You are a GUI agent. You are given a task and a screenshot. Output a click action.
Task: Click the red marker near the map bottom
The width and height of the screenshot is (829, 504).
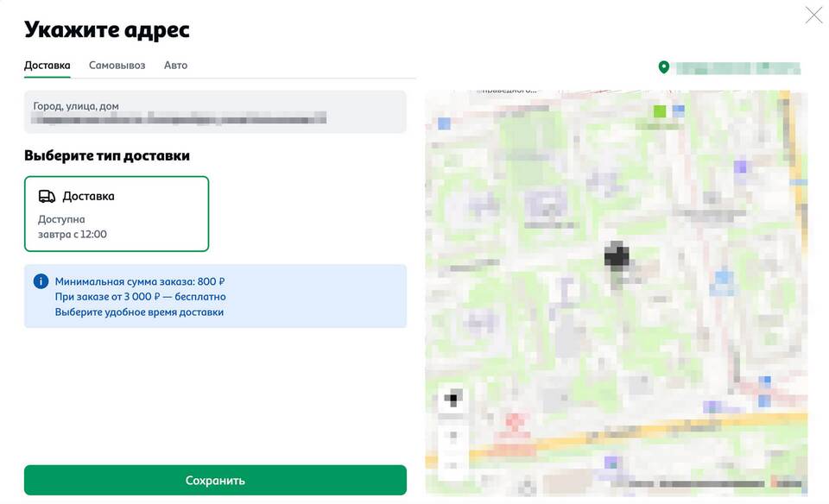(516, 422)
